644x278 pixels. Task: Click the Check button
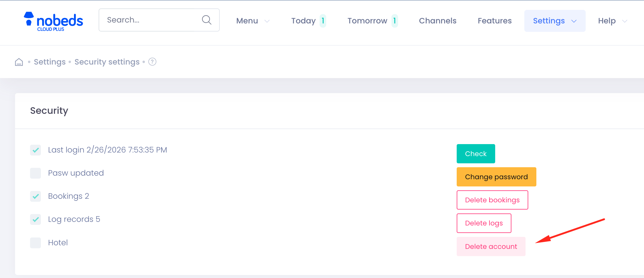click(x=476, y=153)
